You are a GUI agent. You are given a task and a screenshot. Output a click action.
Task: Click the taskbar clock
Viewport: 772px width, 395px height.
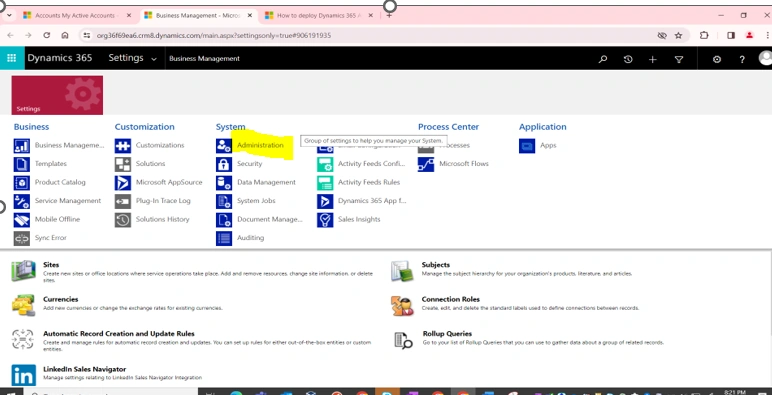pyautogui.click(x=735, y=392)
